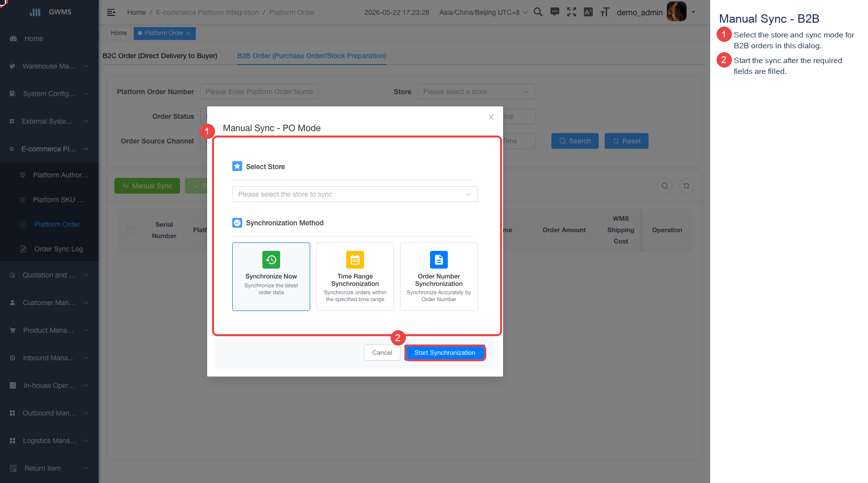Select the Synchronize Now method card
This screenshot has height=483, width=868.
tap(271, 276)
